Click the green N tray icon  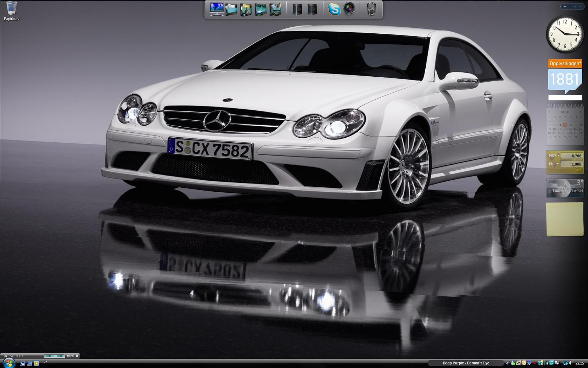coord(518,363)
